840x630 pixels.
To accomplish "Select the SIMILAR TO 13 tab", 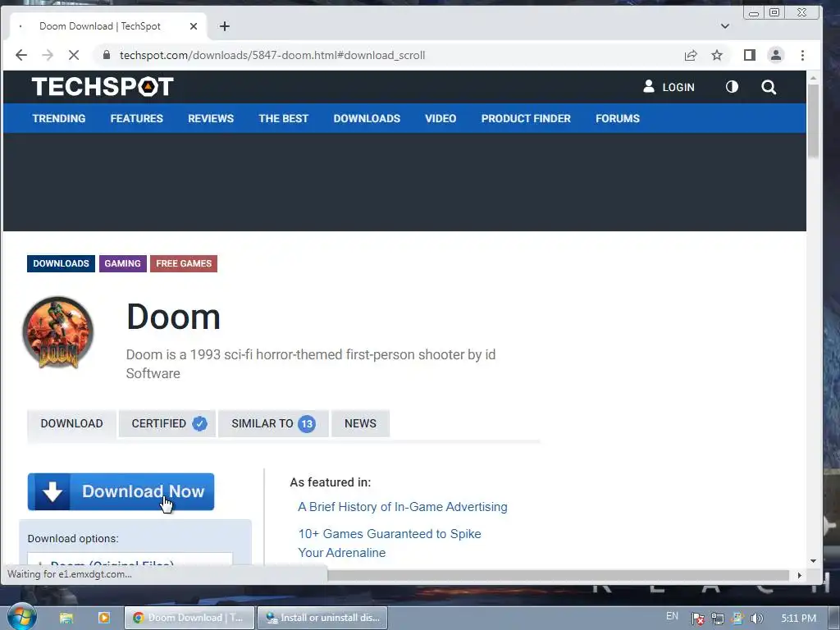I will tap(273, 423).
